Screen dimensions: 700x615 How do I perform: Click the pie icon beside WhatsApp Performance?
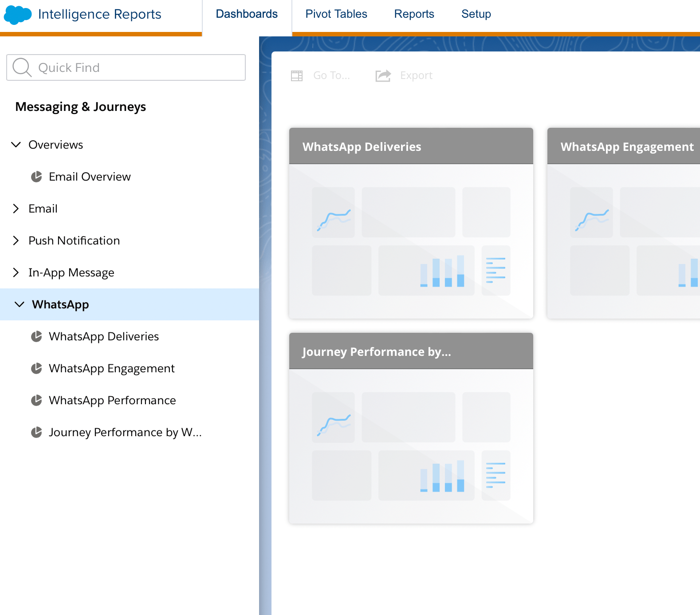point(36,400)
